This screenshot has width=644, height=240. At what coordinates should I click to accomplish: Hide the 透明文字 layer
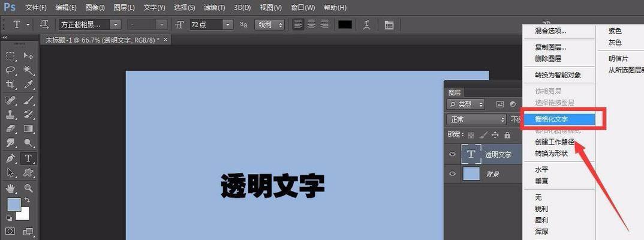[x=453, y=154]
